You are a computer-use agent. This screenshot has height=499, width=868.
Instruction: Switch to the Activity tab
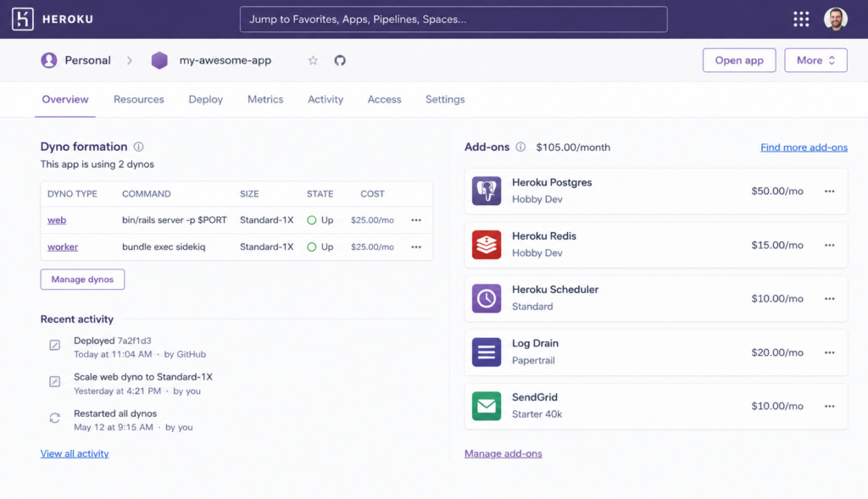325,100
